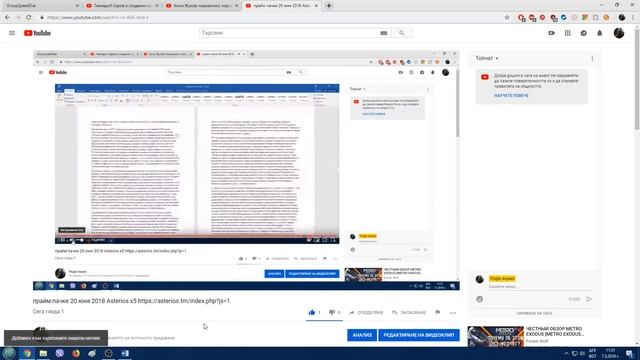Go forward in the browser
This screenshot has width=640, height=360.
point(18,18)
